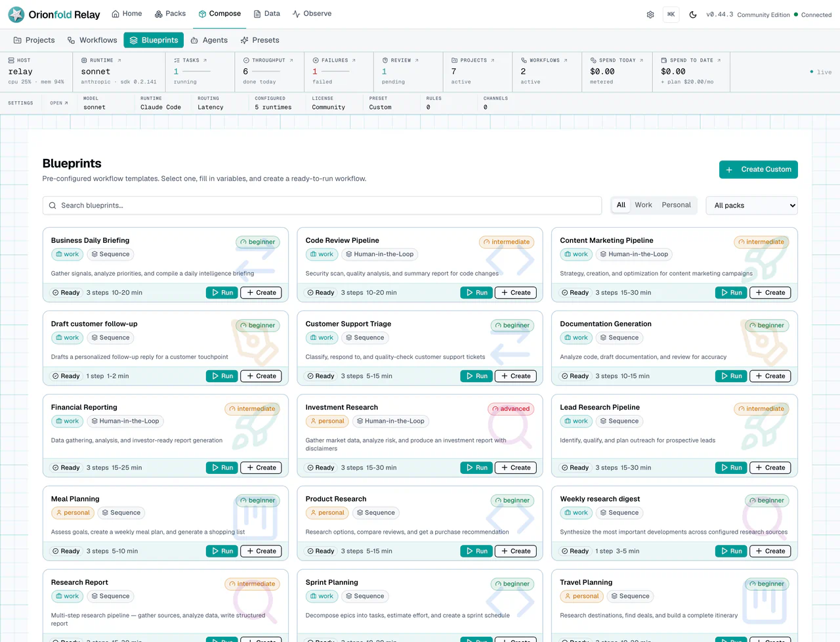Go to Home in top navigation
This screenshot has height=642, width=840.
[x=127, y=14]
